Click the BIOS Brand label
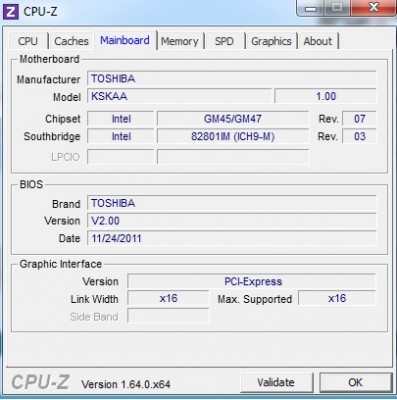This screenshot has width=397, height=400. pyautogui.click(x=66, y=204)
